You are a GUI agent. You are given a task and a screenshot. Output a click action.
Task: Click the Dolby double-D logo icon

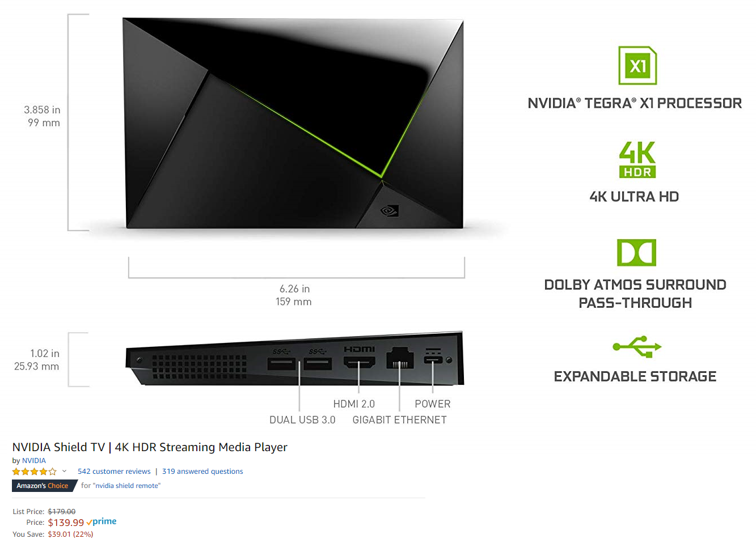636,253
